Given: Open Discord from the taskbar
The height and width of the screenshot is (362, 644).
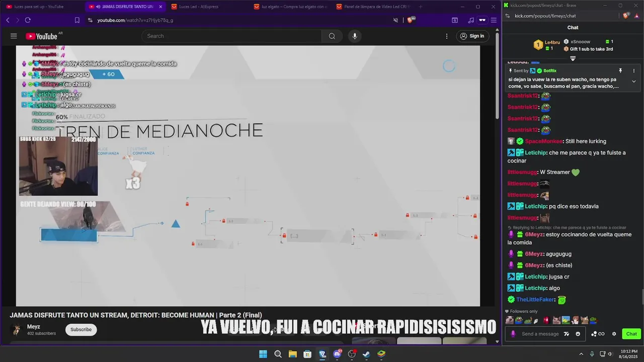Looking at the screenshot, I should coord(337,354).
